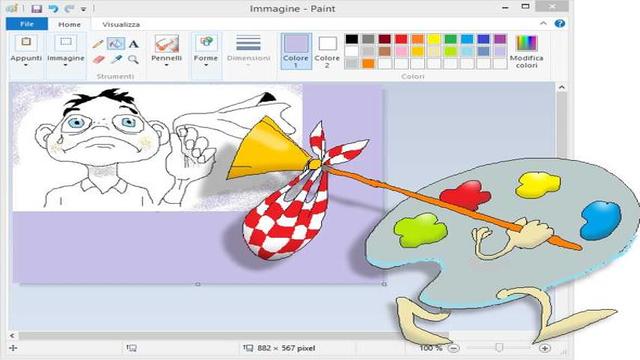Click the Save icon in title bar

click(x=37, y=9)
